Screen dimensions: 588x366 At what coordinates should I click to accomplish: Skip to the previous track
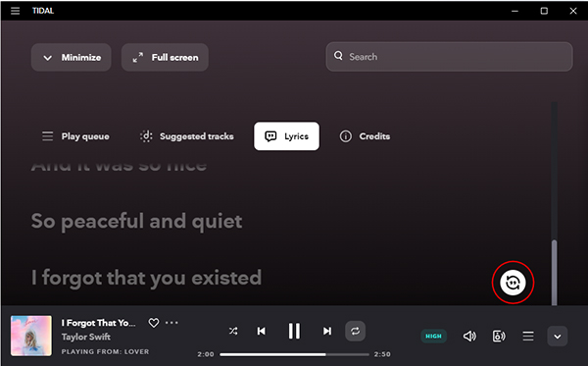pos(262,331)
